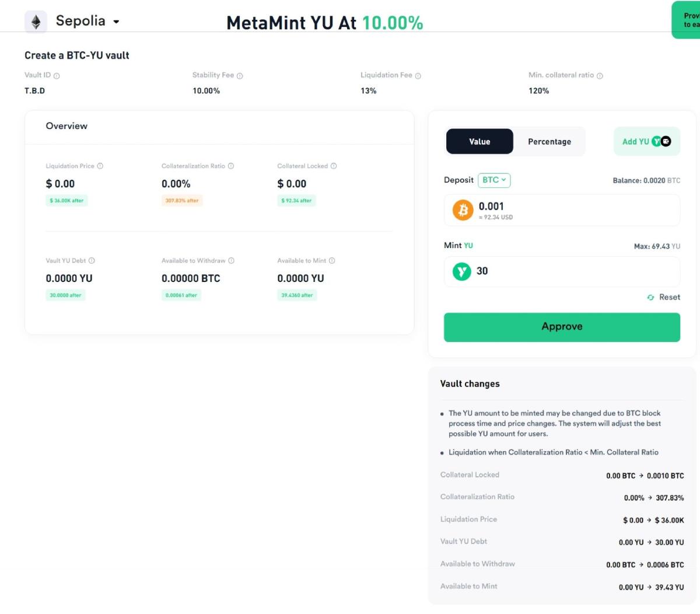Screen dimensions: 700x614
Task: Click the Min. collateral ratio info icon
Action: [x=600, y=76]
